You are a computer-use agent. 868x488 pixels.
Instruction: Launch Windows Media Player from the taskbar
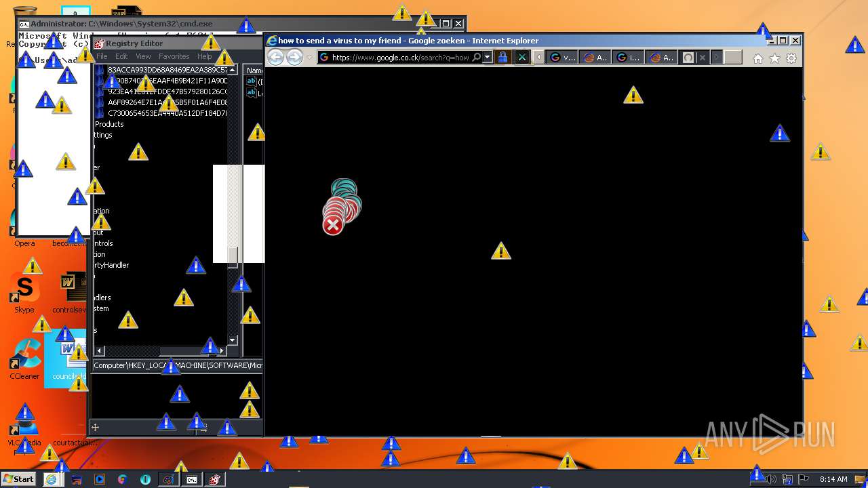pos(100,479)
